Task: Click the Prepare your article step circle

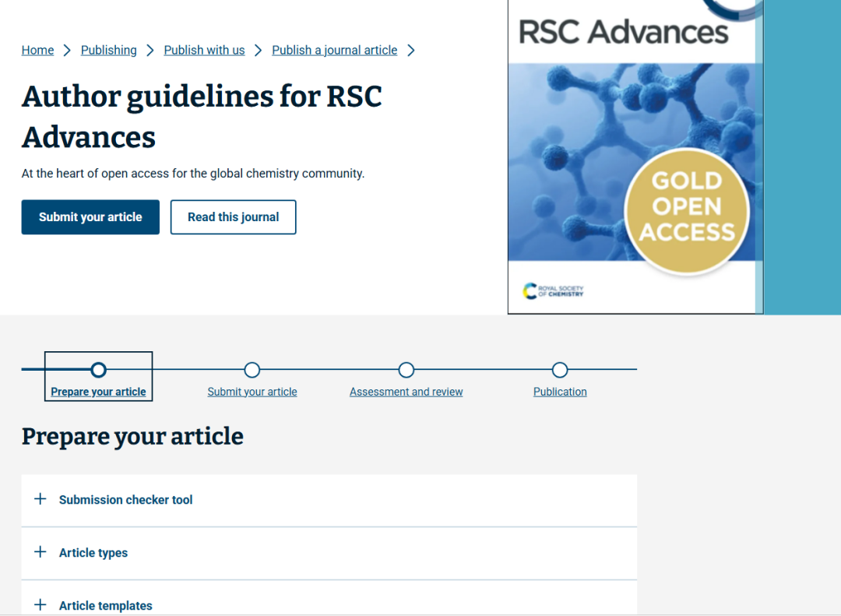Action: pyautogui.click(x=98, y=370)
